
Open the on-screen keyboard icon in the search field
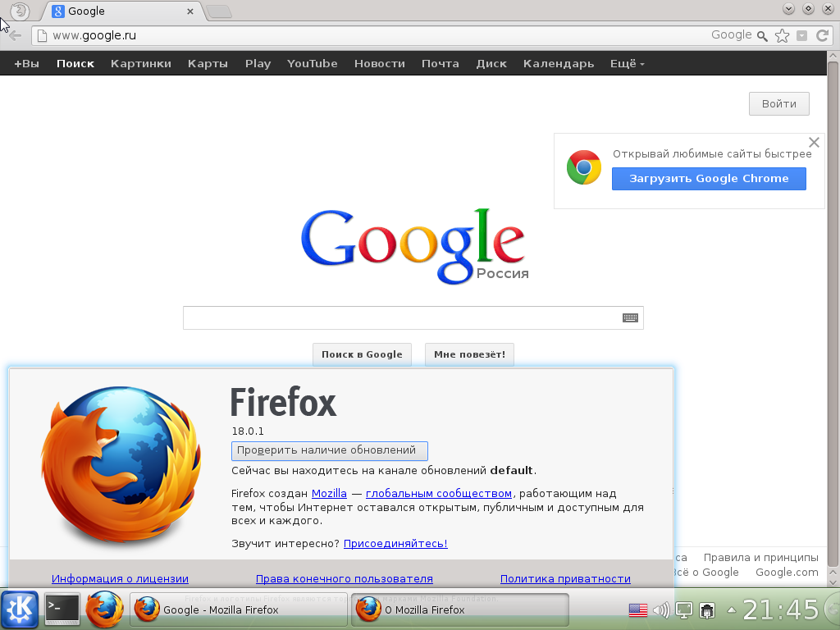tap(630, 318)
